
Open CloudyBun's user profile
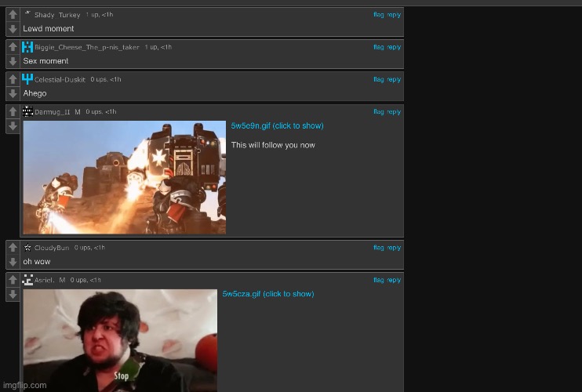tap(52, 248)
